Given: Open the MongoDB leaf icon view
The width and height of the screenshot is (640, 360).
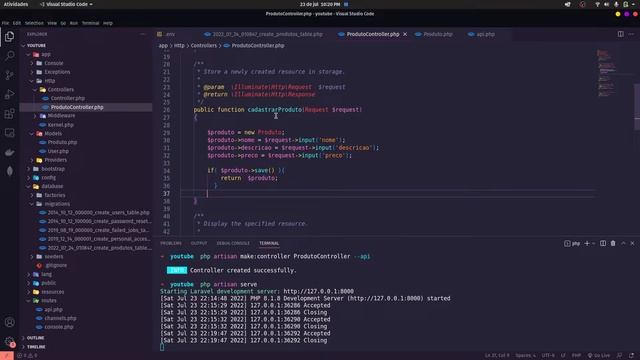Looking at the screenshot, I should click(x=9, y=171).
